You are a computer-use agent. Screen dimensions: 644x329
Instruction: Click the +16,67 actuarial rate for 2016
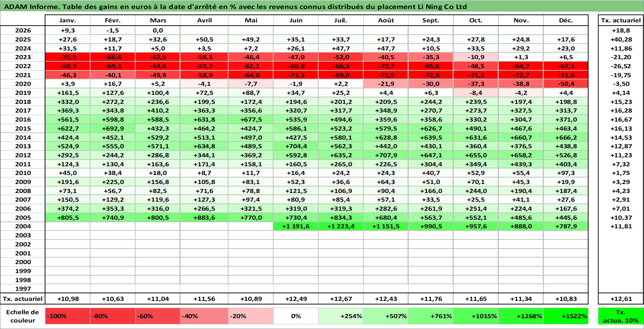tap(621, 119)
